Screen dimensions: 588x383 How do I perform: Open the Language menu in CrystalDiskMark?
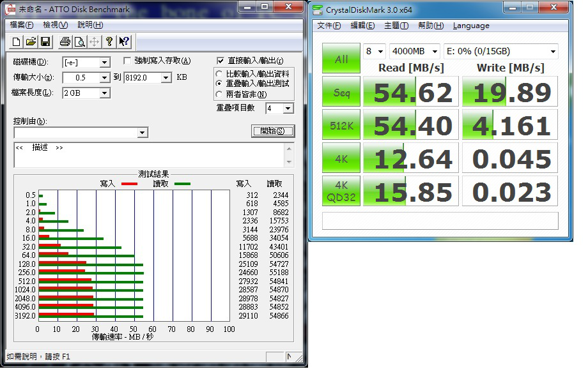(471, 26)
